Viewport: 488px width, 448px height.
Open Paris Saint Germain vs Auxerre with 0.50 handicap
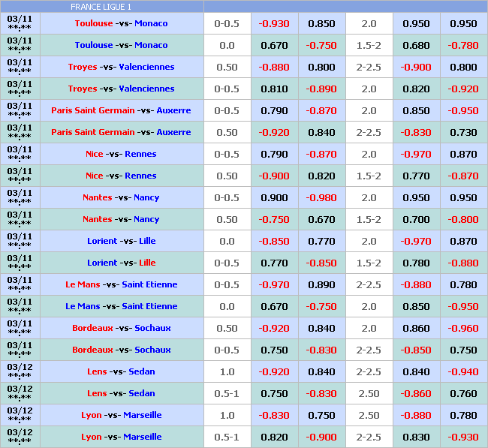121,132
